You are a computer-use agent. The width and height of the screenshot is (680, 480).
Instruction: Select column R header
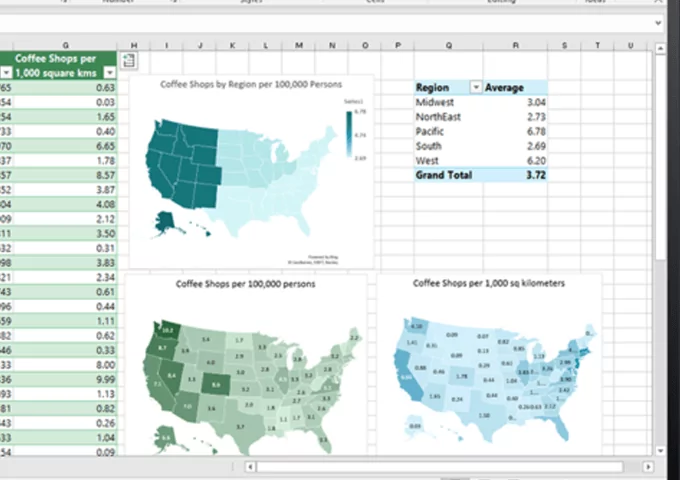pyautogui.click(x=515, y=45)
